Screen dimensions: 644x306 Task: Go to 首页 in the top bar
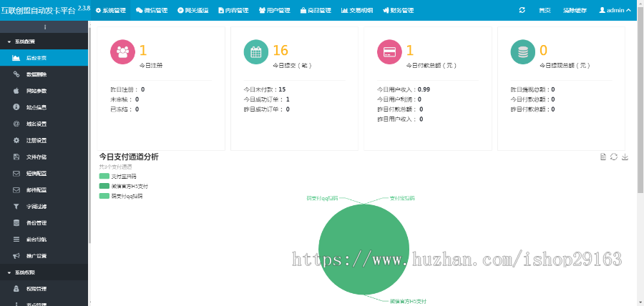[545, 11]
